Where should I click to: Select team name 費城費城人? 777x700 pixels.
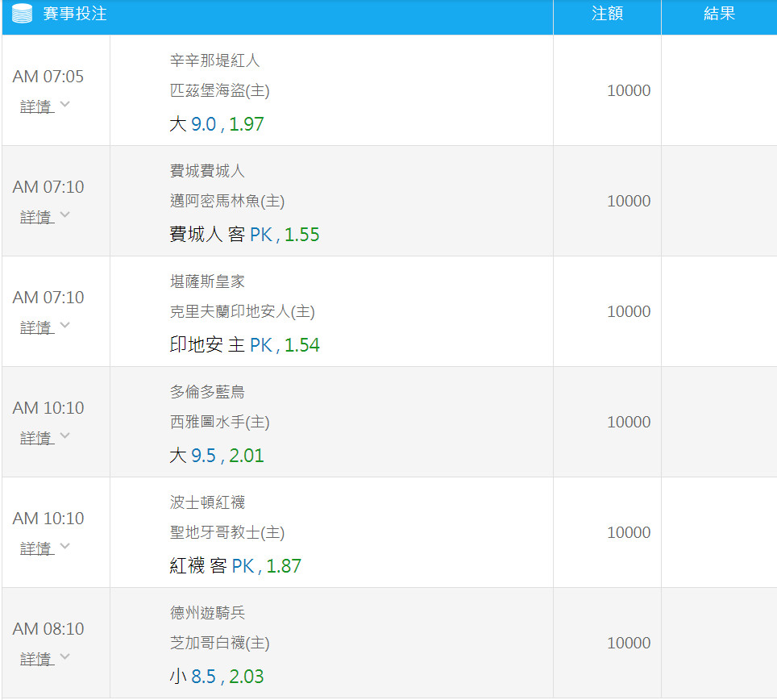(207, 171)
